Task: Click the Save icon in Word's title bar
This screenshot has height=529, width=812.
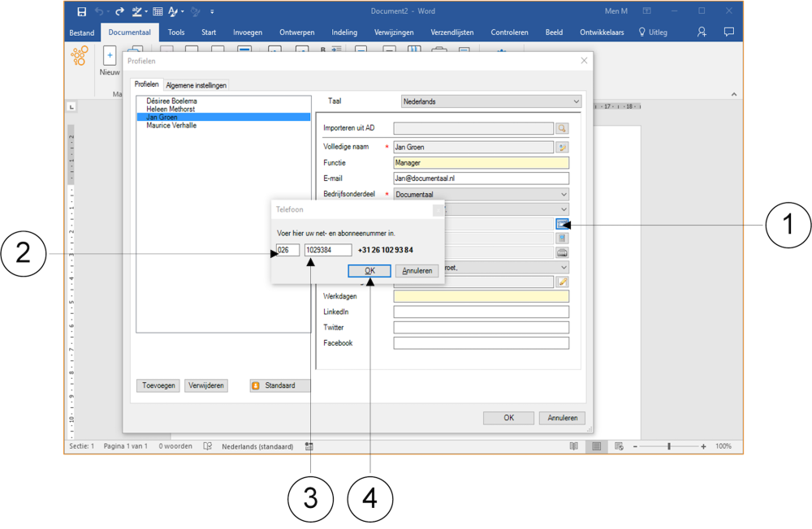Action: click(81, 11)
